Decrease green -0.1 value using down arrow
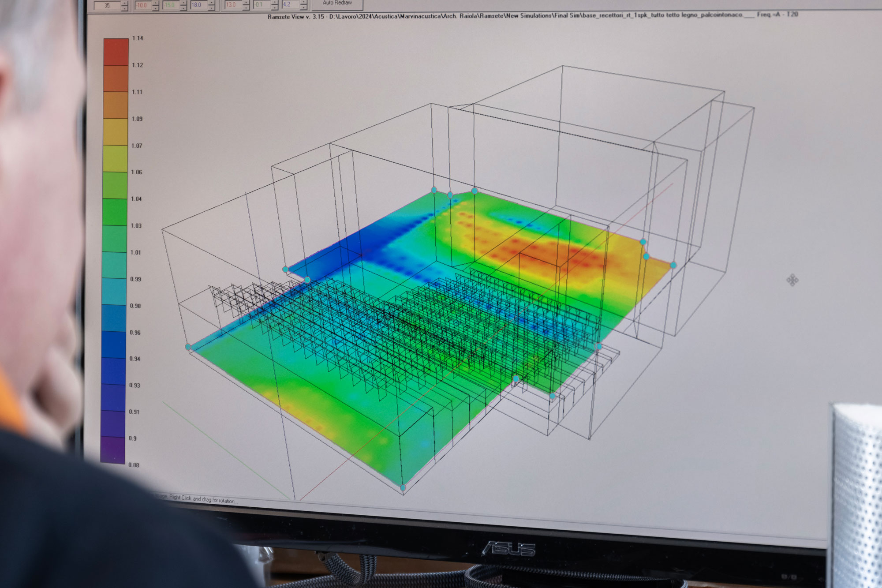The width and height of the screenshot is (882, 588). click(275, 7)
